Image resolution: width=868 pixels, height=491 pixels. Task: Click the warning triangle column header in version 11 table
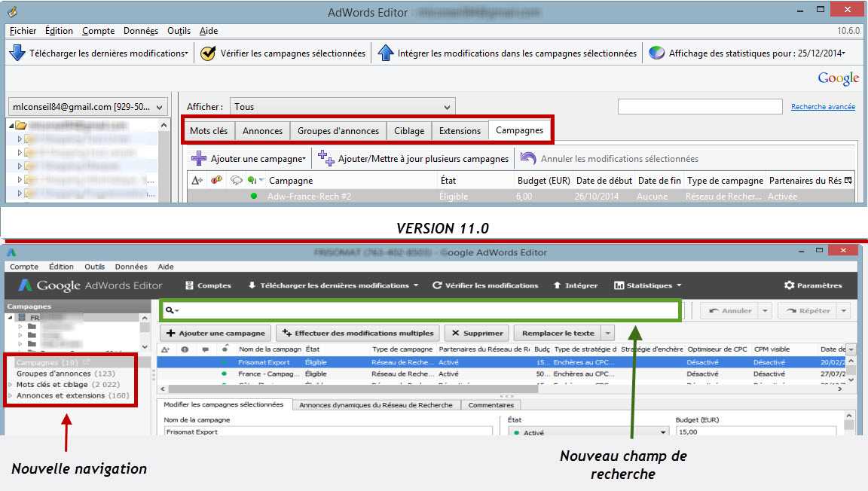(165, 349)
